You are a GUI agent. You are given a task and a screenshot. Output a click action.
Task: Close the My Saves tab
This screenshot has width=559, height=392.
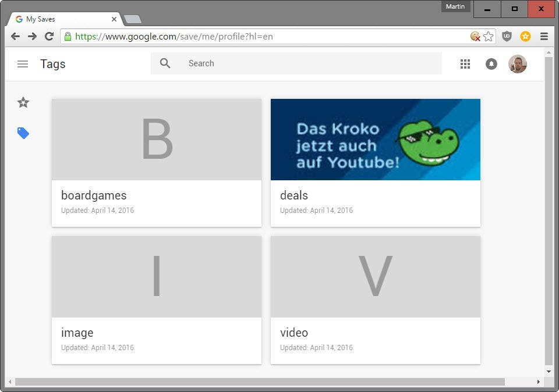[x=114, y=19]
